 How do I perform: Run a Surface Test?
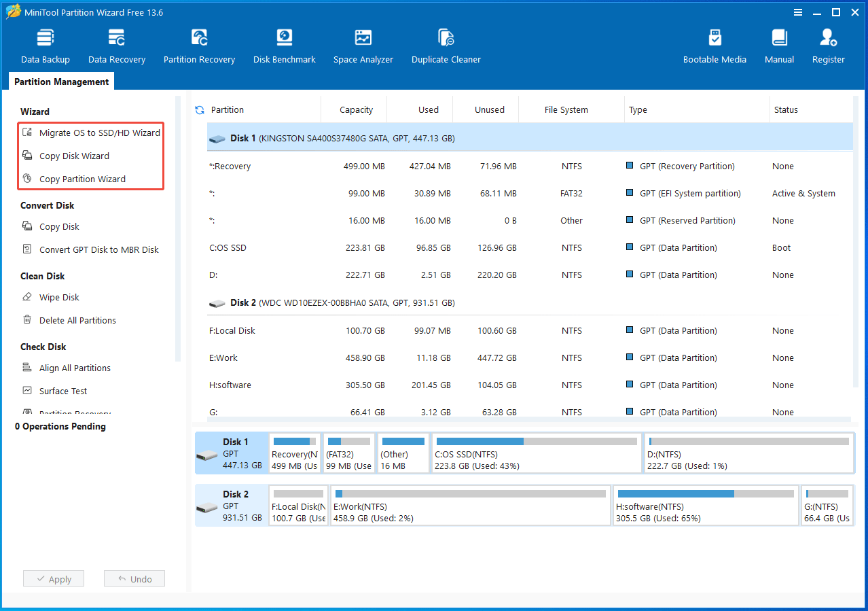coord(63,391)
